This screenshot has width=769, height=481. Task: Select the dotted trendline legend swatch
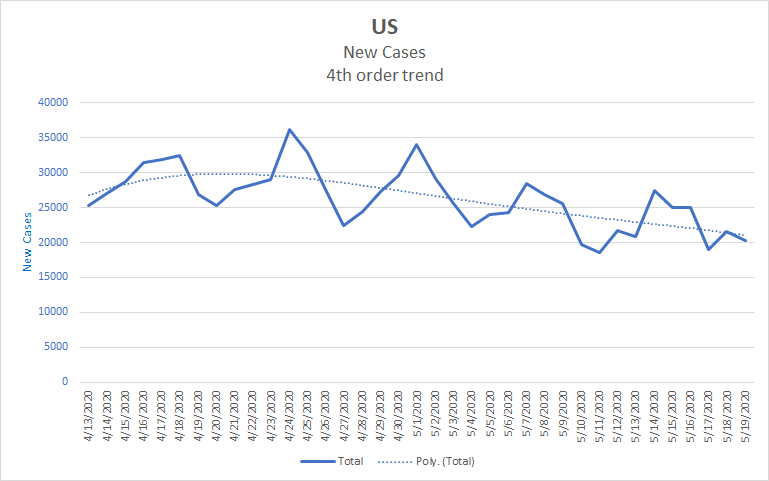395,461
